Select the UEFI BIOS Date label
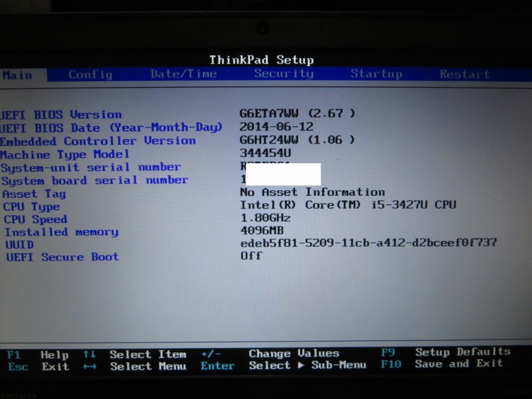This screenshot has height=399, width=532. pos(111,128)
